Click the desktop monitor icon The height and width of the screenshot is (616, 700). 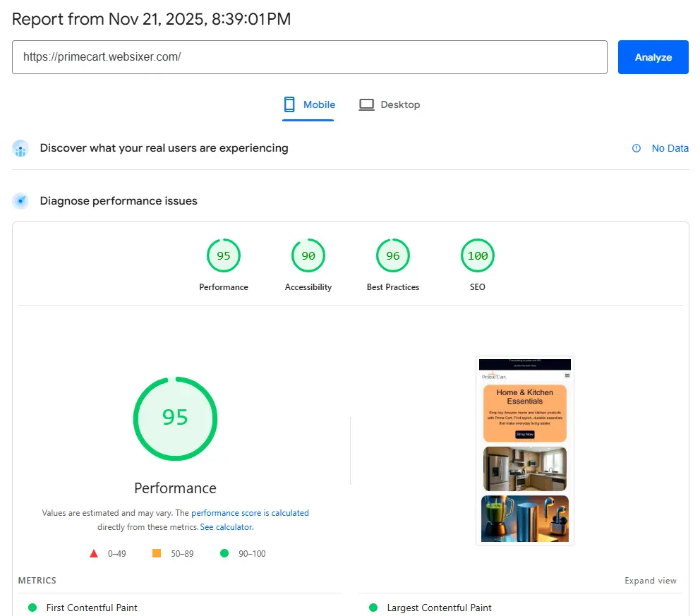click(366, 104)
